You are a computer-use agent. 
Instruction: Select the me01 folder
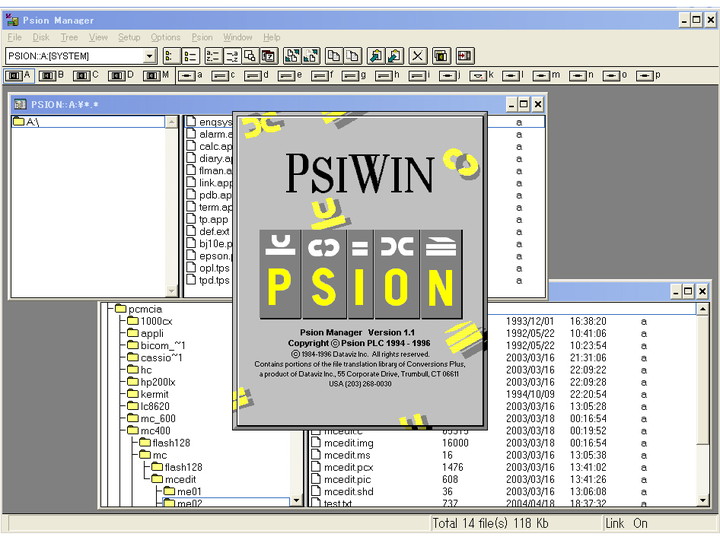coord(183,491)
